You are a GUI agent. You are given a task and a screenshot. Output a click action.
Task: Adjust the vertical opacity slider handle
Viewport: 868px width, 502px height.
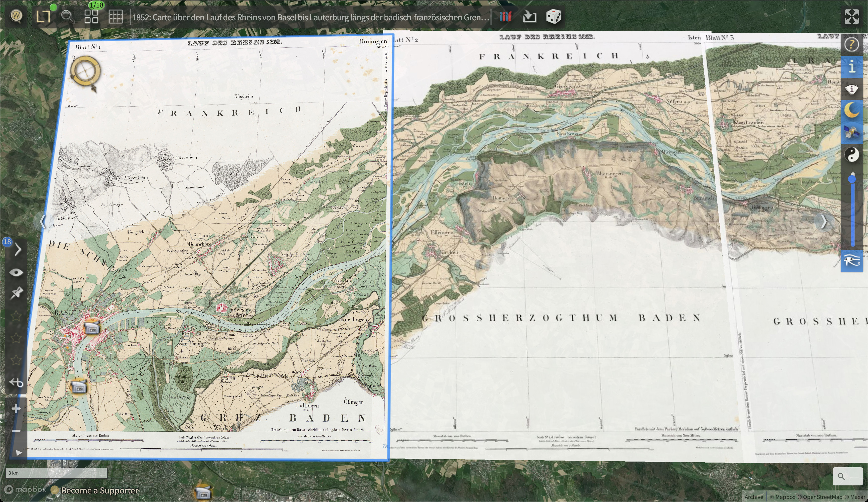coord(852,179)
